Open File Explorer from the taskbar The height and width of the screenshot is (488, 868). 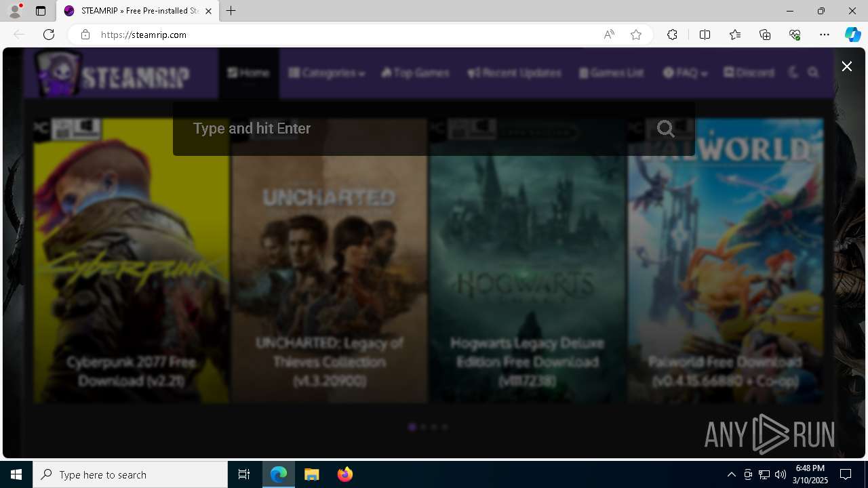click(x=312, y=474)
